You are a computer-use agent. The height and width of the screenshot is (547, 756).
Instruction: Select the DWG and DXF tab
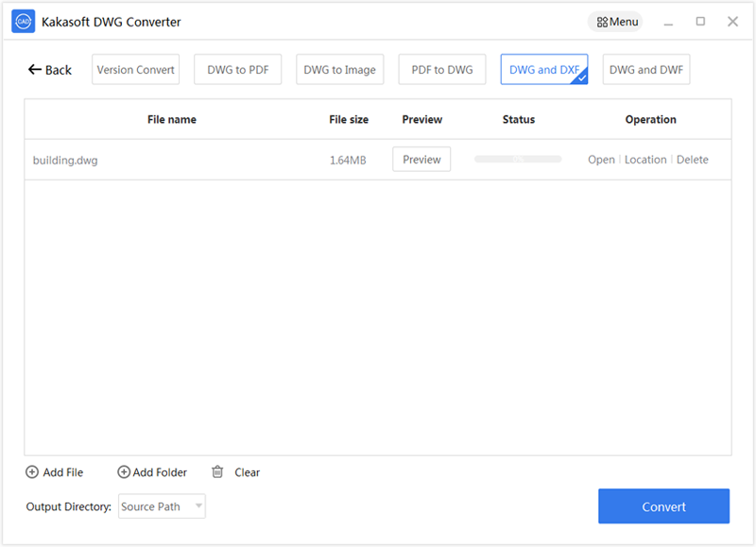click(x=544, y=69)
